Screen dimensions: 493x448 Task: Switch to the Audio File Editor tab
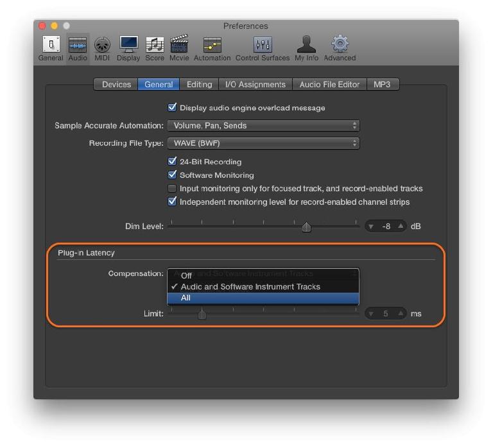tap(329, 85)
